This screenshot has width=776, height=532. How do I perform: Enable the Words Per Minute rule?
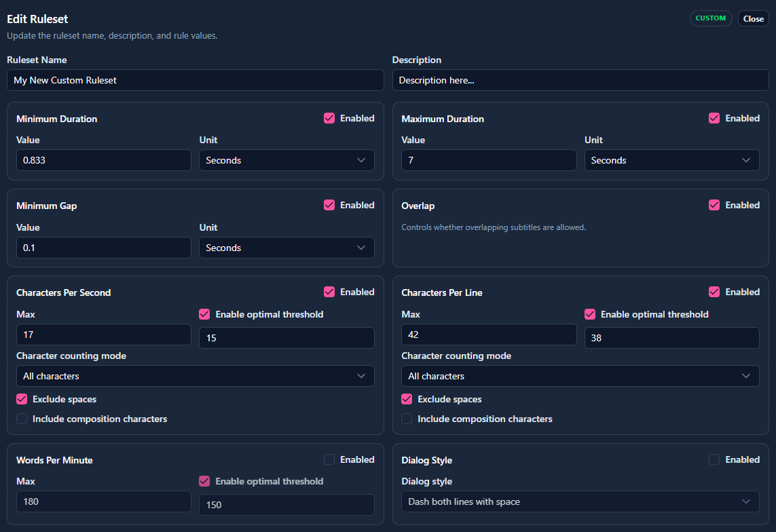coord(329,459)
